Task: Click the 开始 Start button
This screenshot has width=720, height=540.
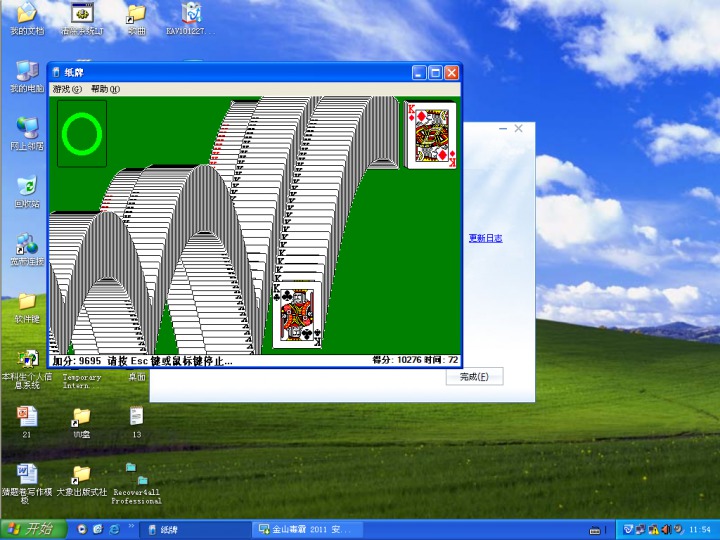Action: (x=33, y=529)
